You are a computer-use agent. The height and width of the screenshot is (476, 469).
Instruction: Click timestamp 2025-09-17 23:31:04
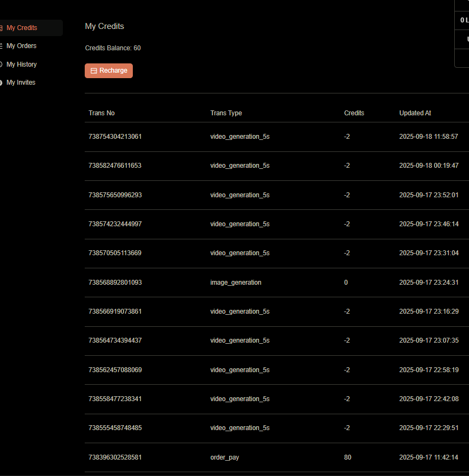click(x=429, y=253)
